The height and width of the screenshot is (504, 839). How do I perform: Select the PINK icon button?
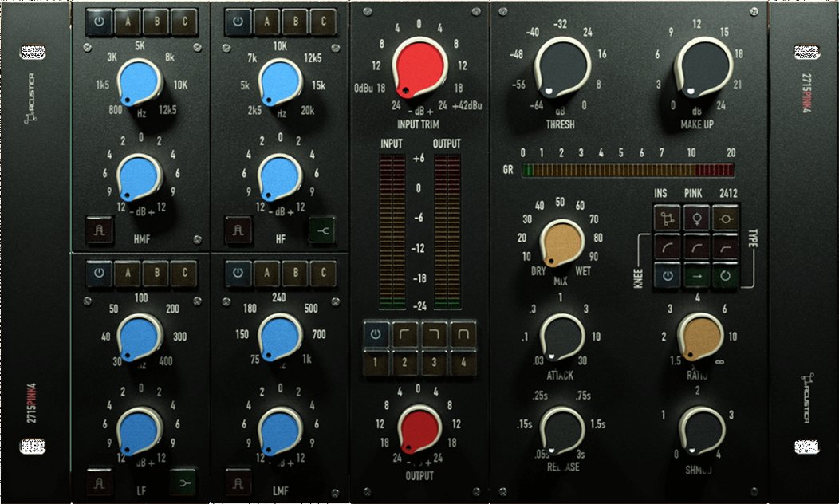click(x=697, y=219)
